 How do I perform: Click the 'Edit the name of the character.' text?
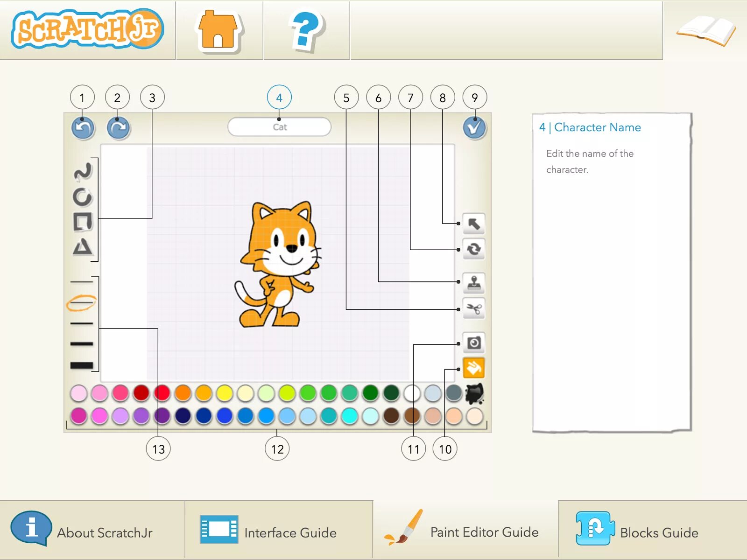[x=590, y=161]
